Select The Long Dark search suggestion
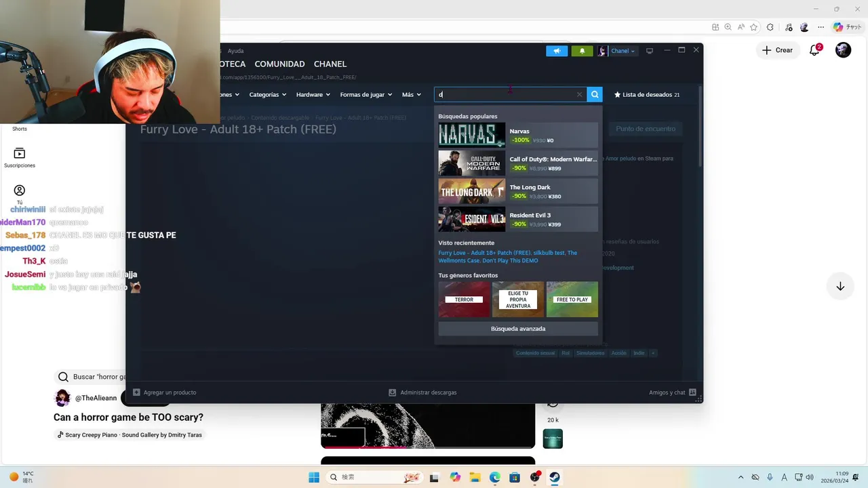 coord(518,191)
